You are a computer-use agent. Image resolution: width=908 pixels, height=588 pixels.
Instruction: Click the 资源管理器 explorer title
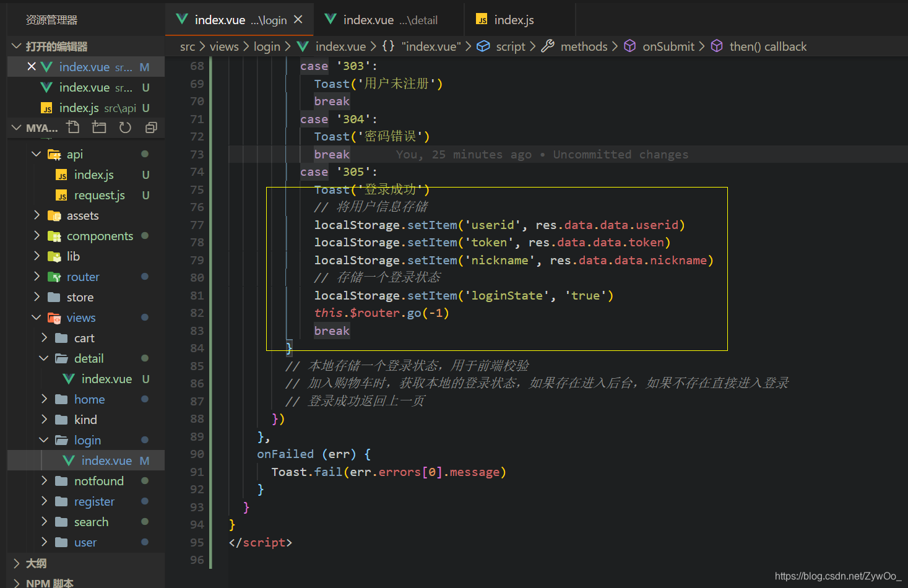pyautogui.click(x=52, y=20)
